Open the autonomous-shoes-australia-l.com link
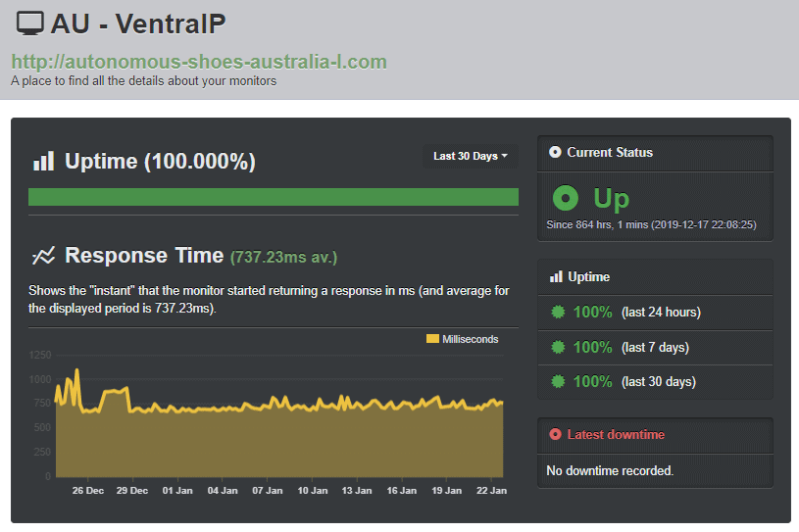799x532 pixels. pyautogui.click(x=199, y=62)
